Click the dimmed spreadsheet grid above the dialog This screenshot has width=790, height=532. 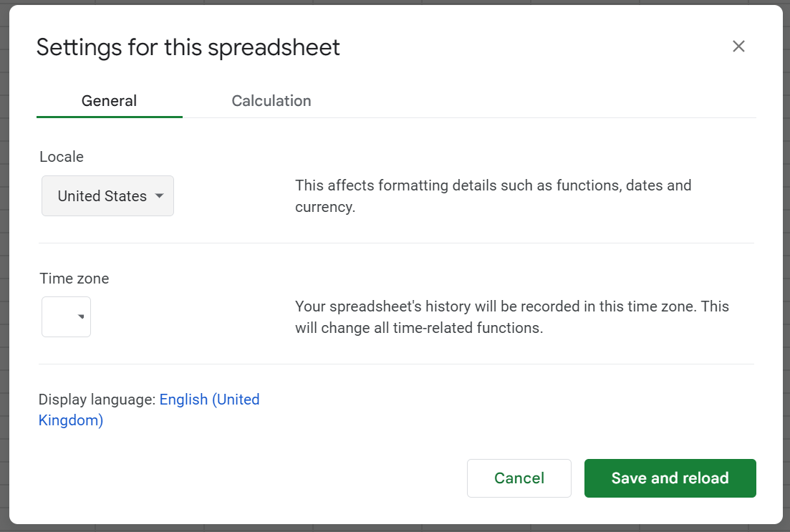click(394, 2)
